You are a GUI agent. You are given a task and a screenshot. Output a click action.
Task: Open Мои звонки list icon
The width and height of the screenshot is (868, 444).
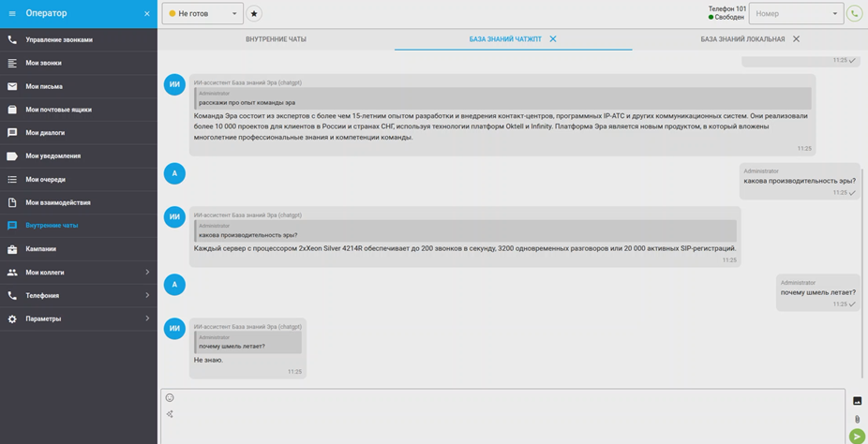point(12,63)
